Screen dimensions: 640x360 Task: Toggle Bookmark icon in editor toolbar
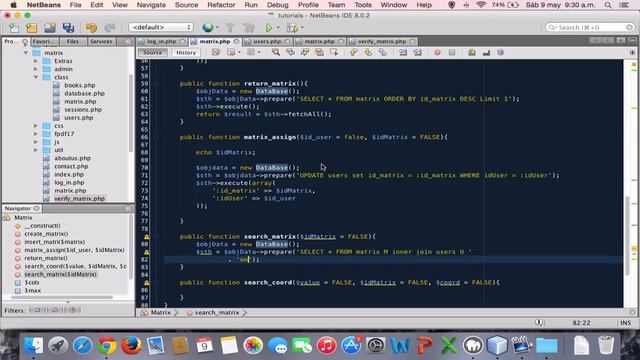click(x=383, y=52)
